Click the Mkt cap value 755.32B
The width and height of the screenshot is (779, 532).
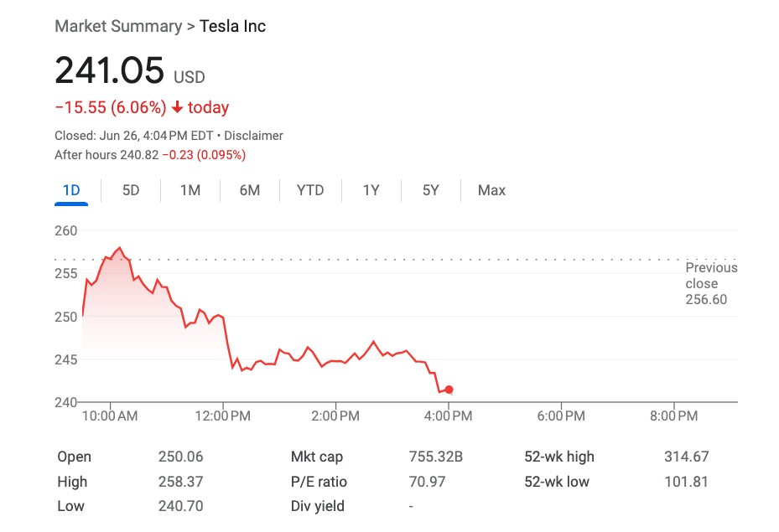click(435, 457)
